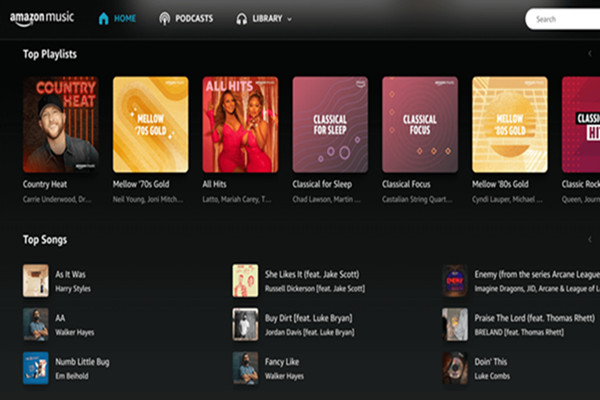Image resolution: width=600 pixels, height=400 pixels.
Task: Play Buy Dirt album art
Action: [x=245, y=325]
